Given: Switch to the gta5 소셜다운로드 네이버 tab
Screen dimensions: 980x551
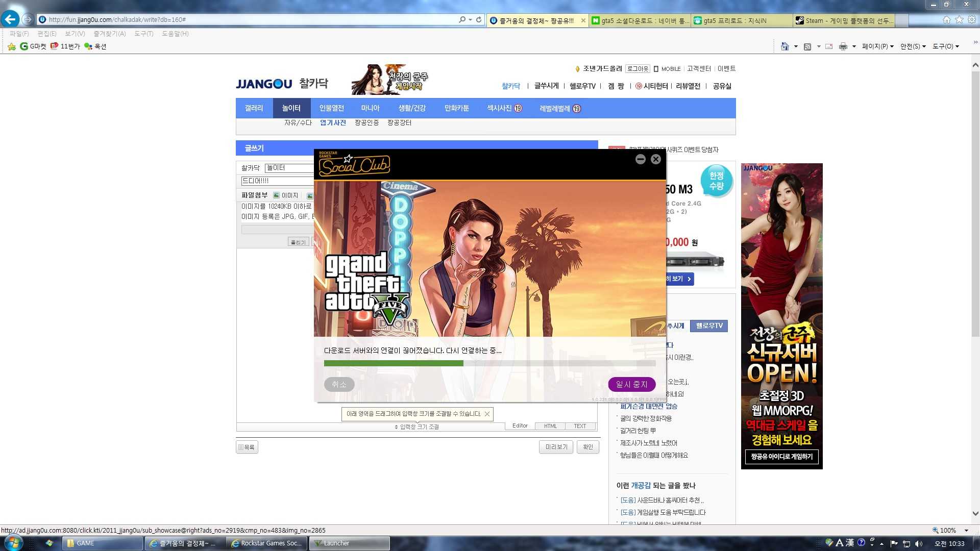Looking at the screenshot, I should click(x=640, y=20).
